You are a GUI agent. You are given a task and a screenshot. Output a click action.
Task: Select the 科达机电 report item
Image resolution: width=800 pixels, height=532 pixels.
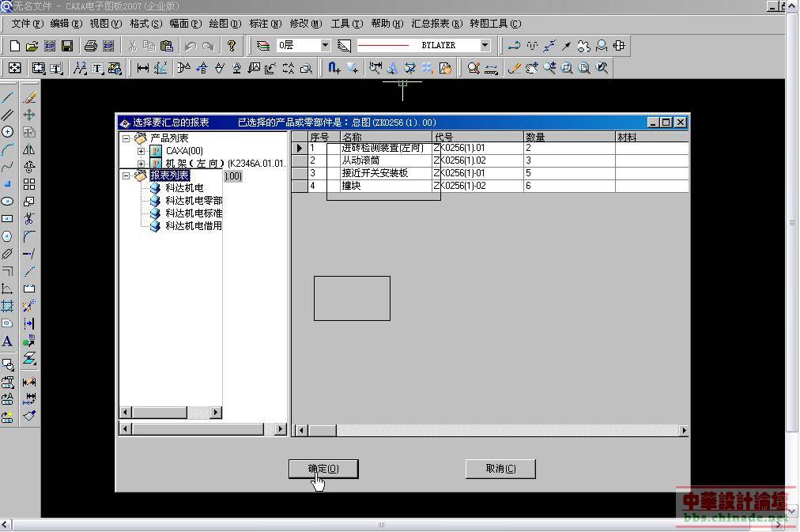click(184, 188)
